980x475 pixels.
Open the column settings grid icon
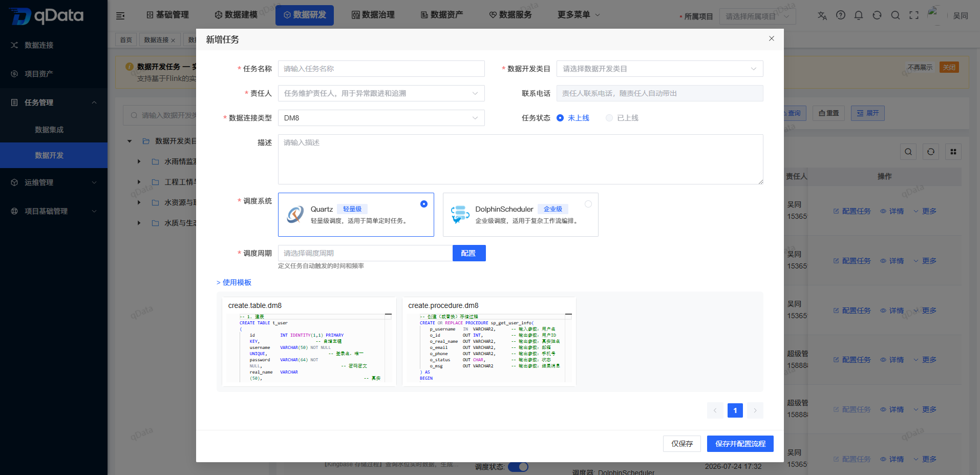click(x=953, y=152)
